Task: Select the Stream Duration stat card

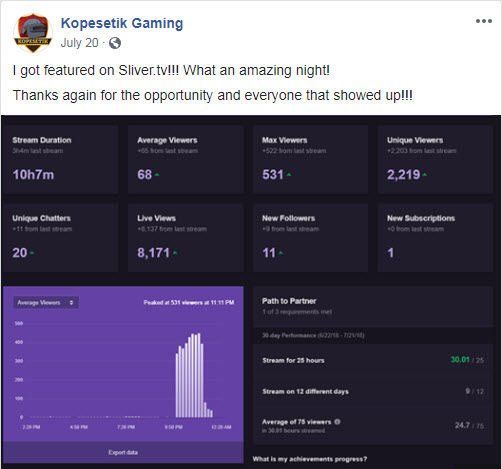Action: 61,159
